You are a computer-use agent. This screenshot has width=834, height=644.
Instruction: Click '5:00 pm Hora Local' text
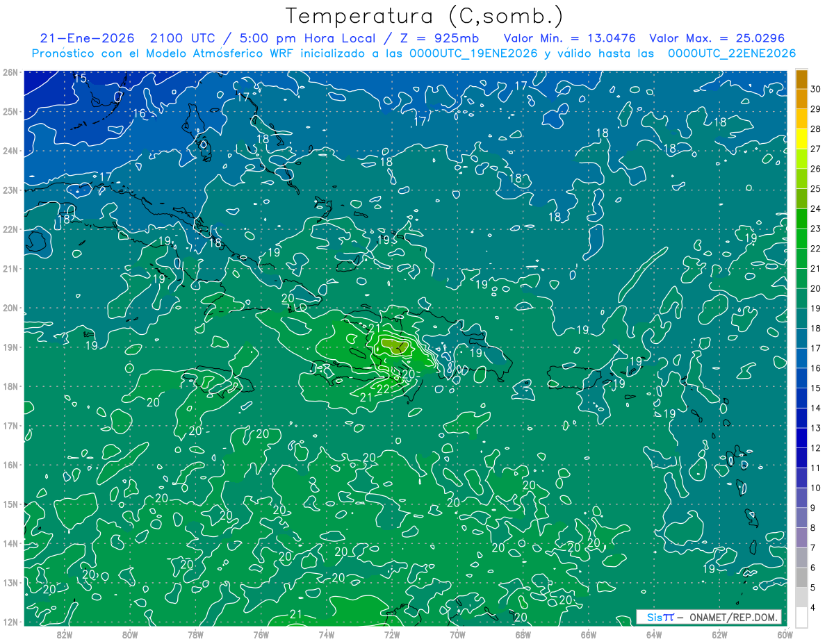(x=309, y=39)
